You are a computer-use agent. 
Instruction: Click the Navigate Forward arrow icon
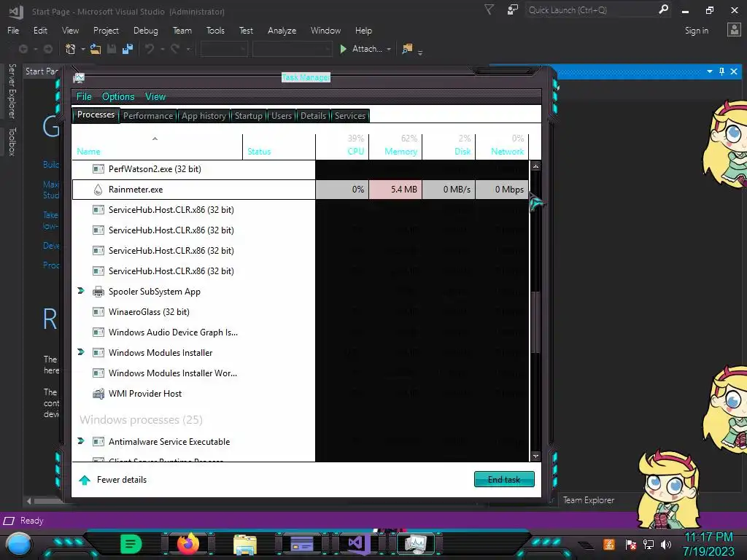(47, 49)
